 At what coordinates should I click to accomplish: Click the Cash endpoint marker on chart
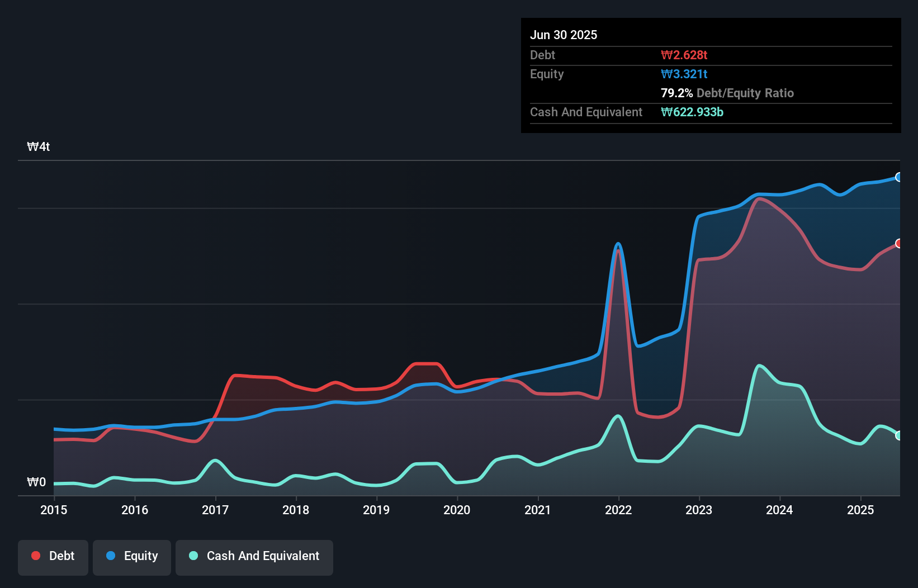point(899,435)
